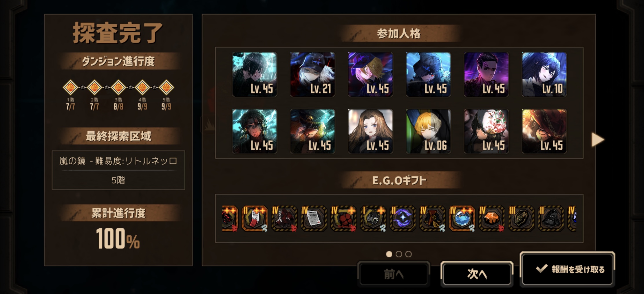Select the Lv. 10 blue-haired identity portrait

[x=544, y=74]
